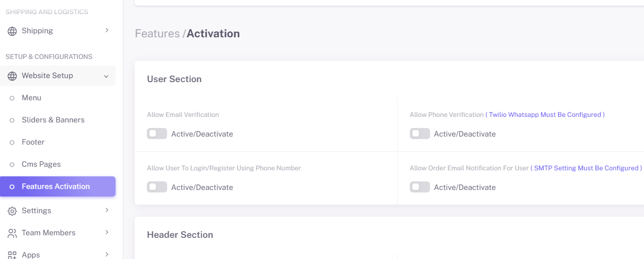Click the Apps grid icon
Image resolution: width=644 pixels, height=259 pixels.
tap(12, 255)
